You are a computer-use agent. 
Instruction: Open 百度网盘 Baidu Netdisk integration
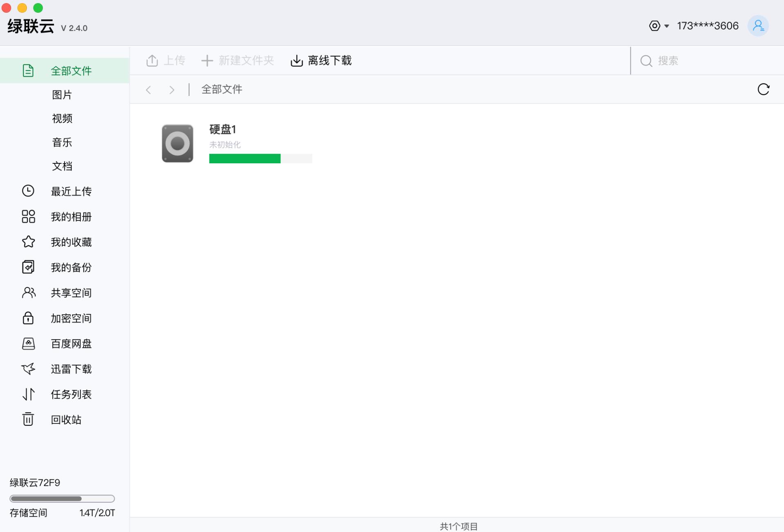tap(71, 343)
